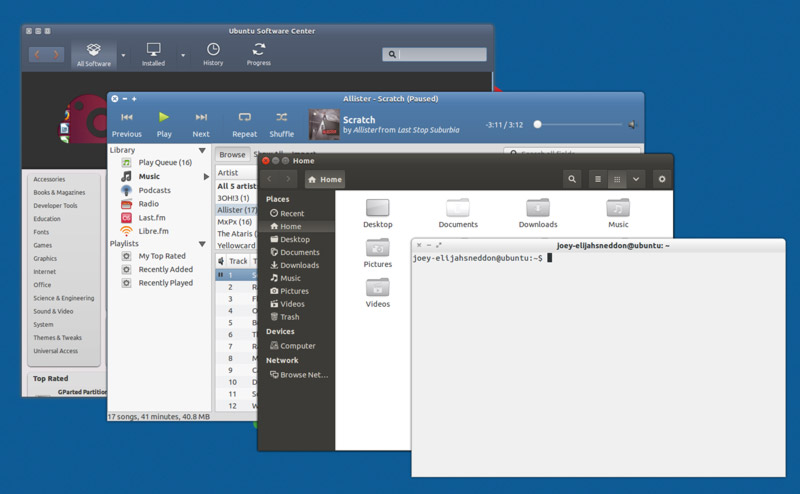Go back in Software Center navigation
The width and height of the screenshot is (800, 494).
pos(37,54)
